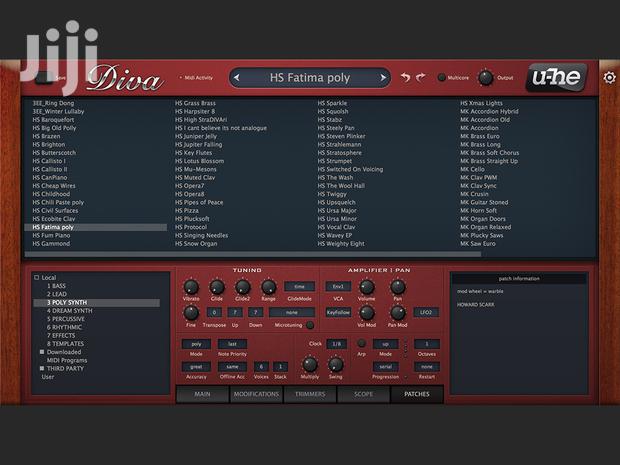Select patch 'HS Jupiter Falling'
Screen dimensions: 620x465
[198, 144]
